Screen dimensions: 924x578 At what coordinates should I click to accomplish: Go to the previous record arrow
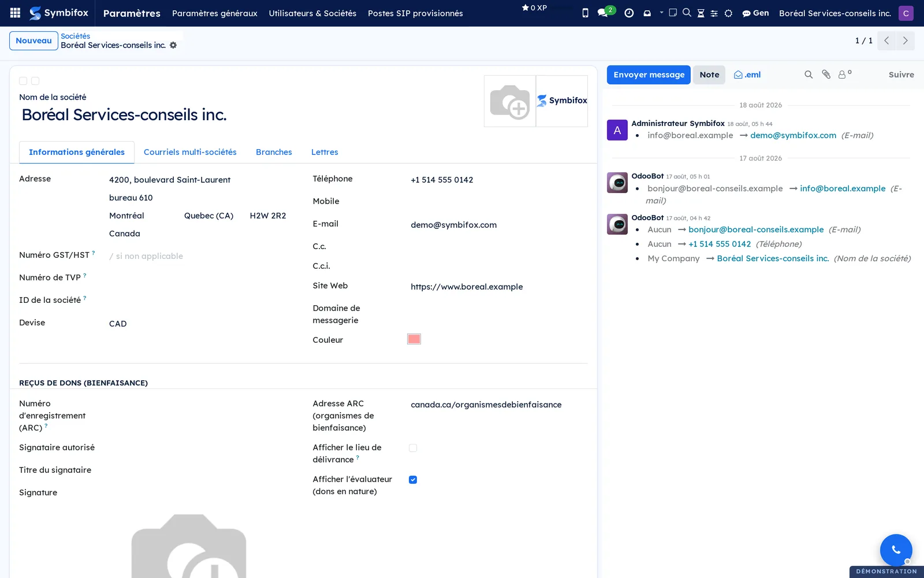(x=886, y=40)
